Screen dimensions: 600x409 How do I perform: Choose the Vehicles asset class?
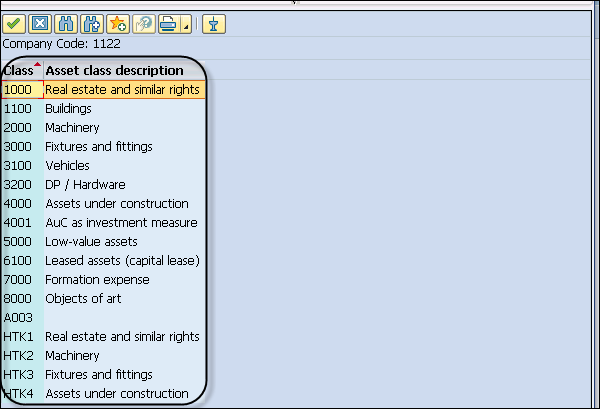(67, 166)
